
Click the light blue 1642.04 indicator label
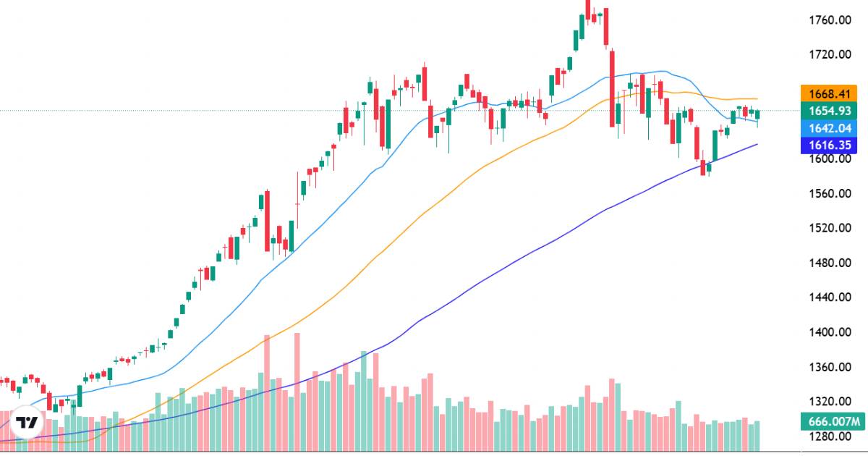click(x=829, y=128)
